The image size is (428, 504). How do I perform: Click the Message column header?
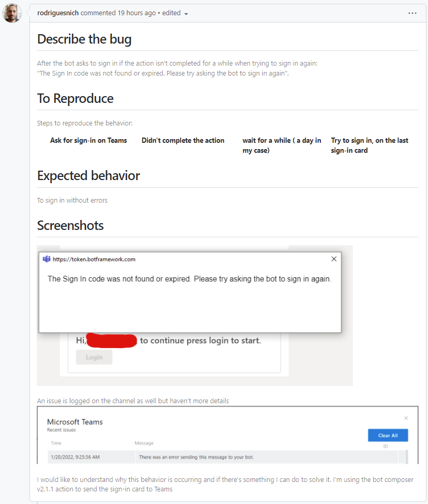point(144,443)
